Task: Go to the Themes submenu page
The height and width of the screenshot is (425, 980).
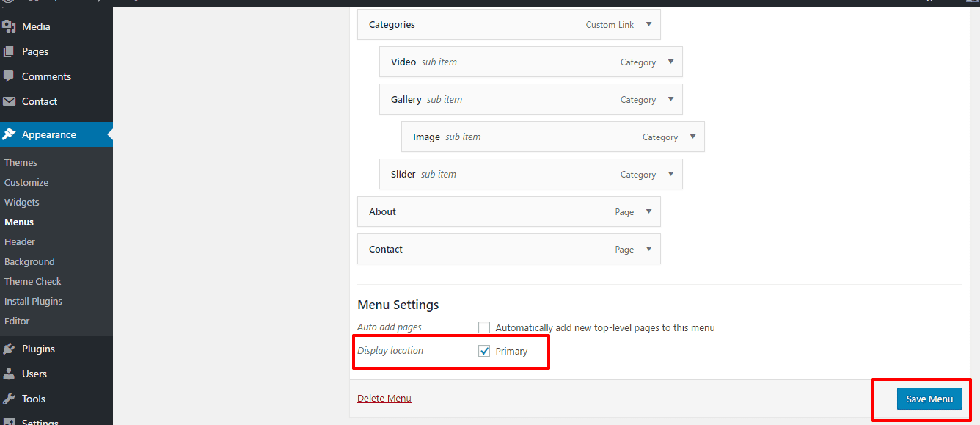Action: coord(21,162)
